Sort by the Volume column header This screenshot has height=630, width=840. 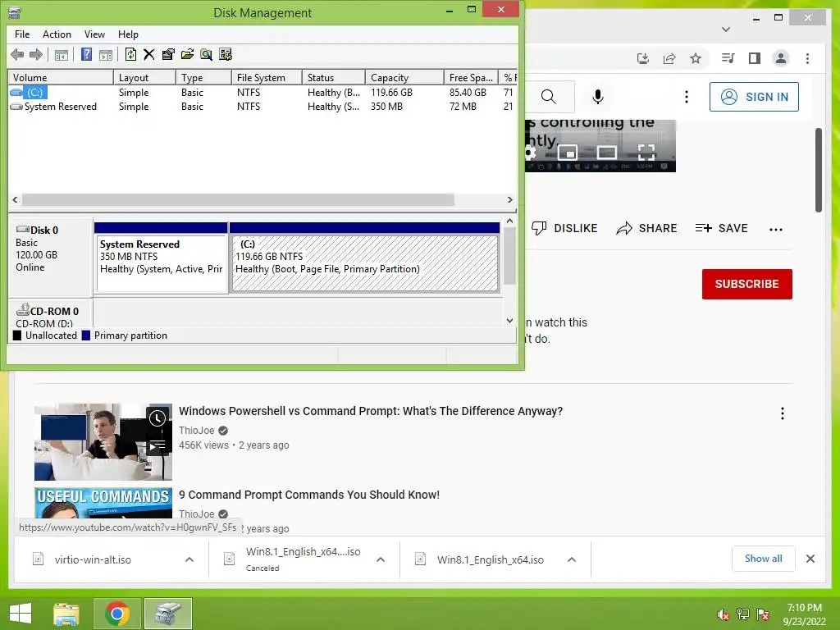[x=61, y=78]
